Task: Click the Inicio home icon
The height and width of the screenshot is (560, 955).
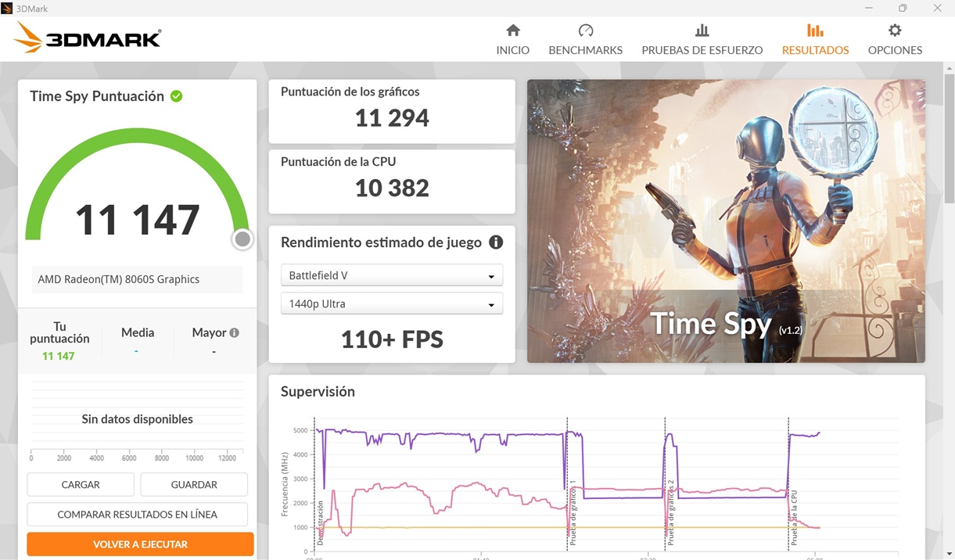Action: [512, 32]
